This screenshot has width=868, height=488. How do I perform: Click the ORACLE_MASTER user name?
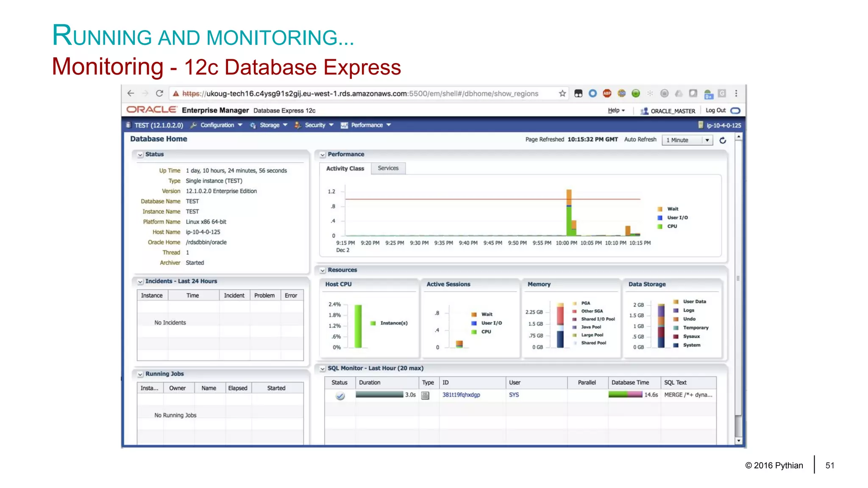(x=673, y=111)
